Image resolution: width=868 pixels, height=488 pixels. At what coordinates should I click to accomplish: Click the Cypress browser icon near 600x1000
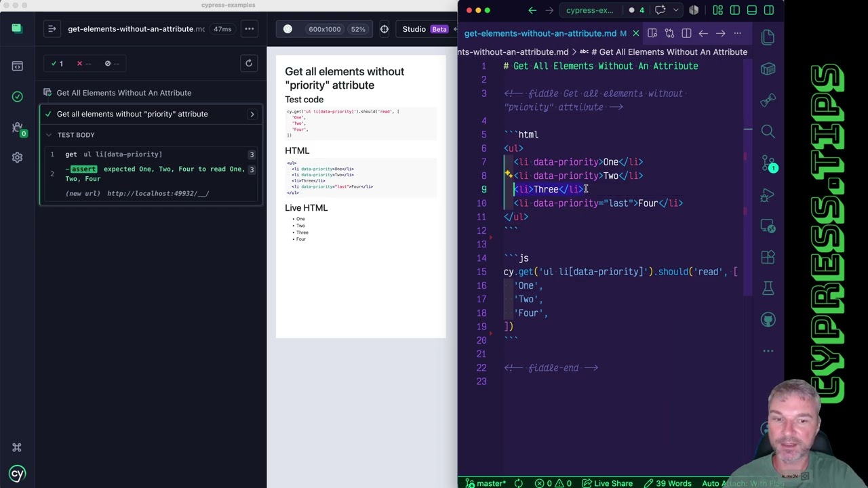288,29
